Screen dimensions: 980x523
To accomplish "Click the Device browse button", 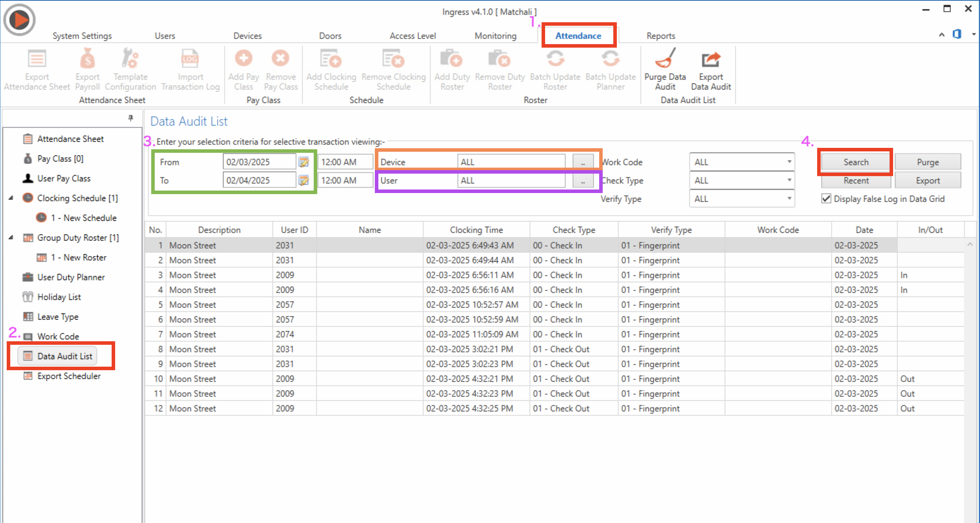I will [583, 162].
